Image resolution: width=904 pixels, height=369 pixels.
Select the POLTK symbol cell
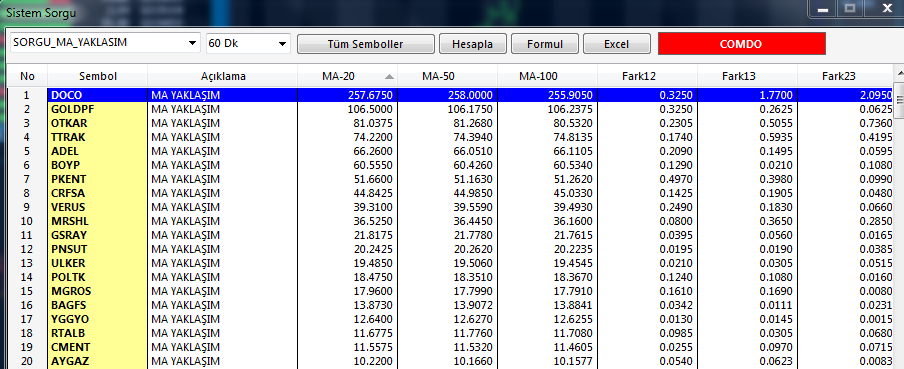point(97,277)
